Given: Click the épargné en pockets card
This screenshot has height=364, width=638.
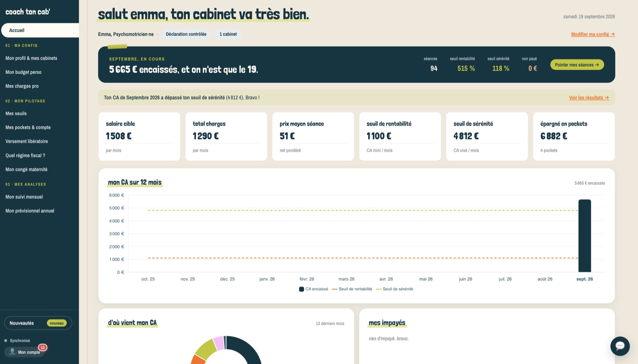Looking at the screenshot, I should (x=574, y=136).
